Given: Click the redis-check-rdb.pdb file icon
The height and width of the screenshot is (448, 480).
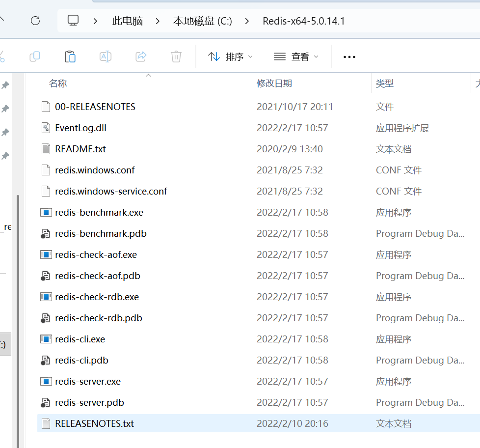Looking at the screenshot, I should click(x=45, y=318).
